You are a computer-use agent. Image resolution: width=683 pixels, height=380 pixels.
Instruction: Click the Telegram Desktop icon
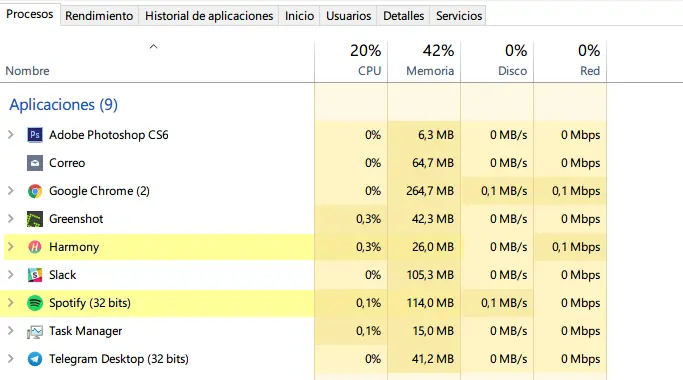35,359
